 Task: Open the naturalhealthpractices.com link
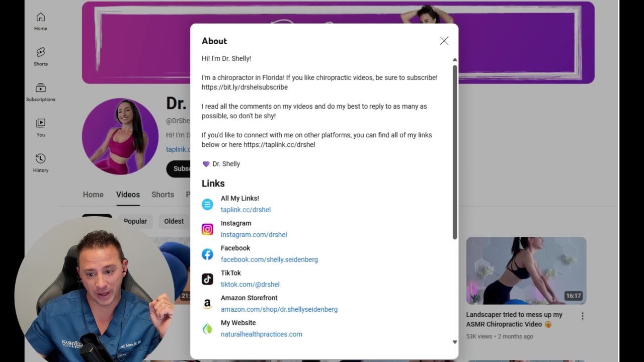point(262,334)
